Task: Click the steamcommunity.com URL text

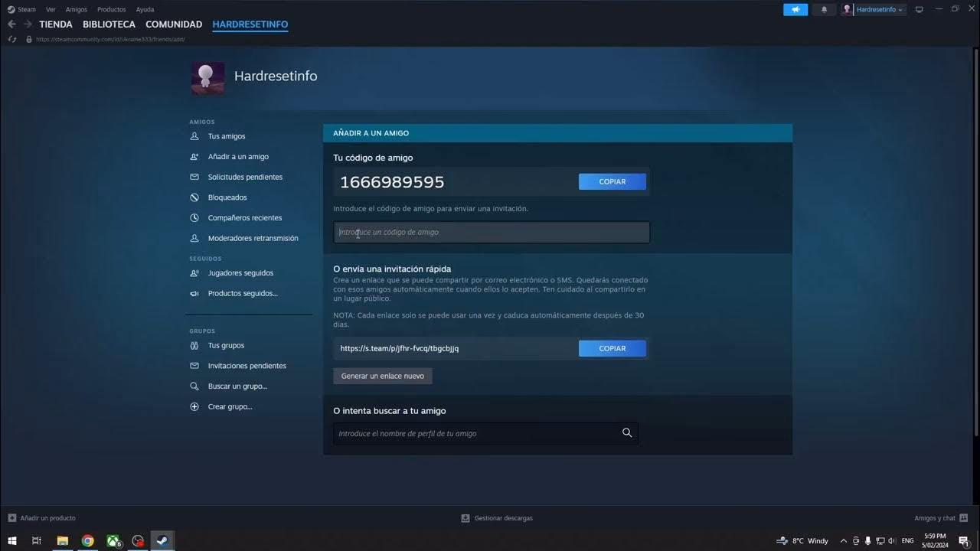Action: click(x=110, y=39)
